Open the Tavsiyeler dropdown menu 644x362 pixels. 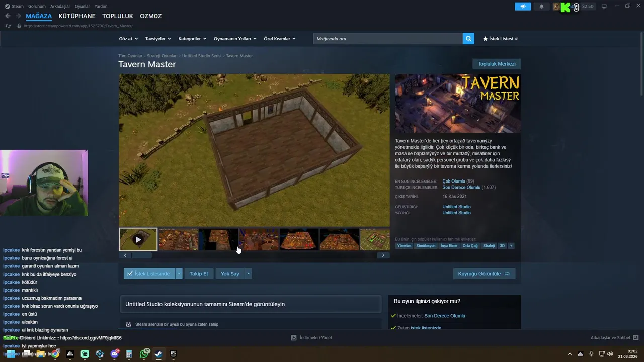158,39
